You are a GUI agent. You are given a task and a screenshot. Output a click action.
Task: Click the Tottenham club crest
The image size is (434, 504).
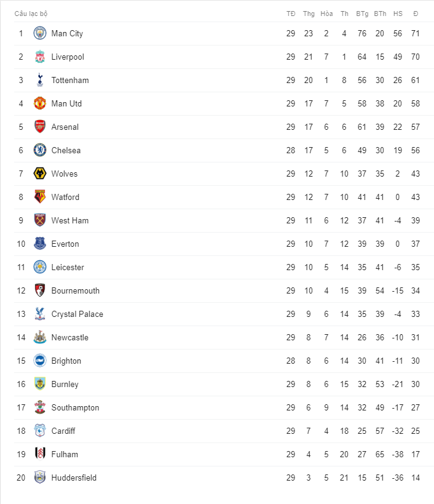[x=40, y=81]
